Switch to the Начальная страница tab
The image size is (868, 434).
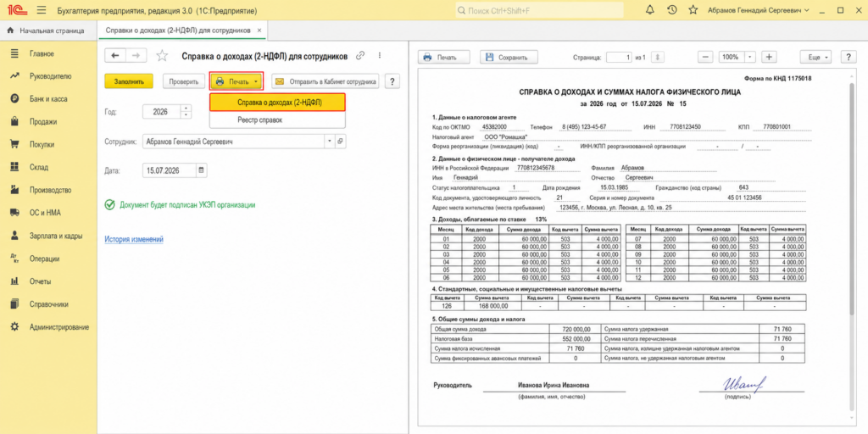pos(46,31)
